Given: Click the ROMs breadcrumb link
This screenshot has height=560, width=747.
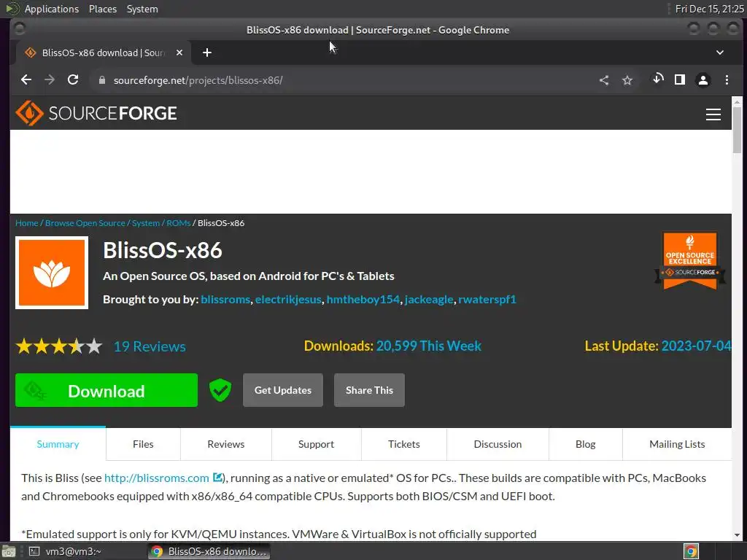Looking at the screenshot, I should click(x=179, y=223).
